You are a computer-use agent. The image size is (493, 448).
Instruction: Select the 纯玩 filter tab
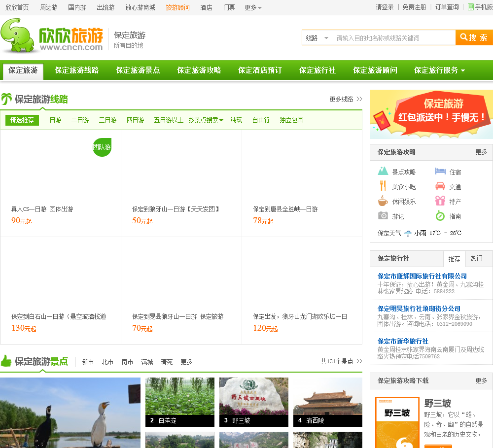click(237, 120)
